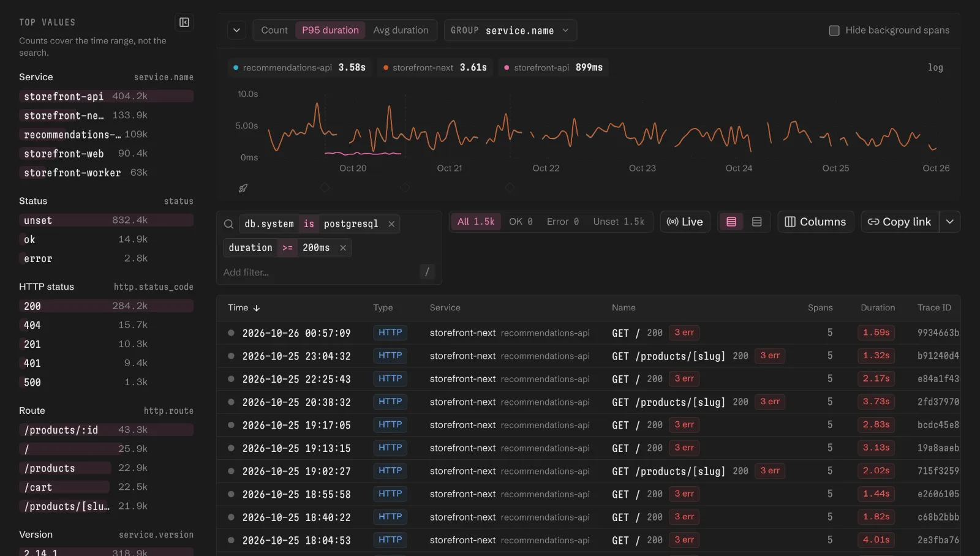Click 3 err badge in 20:38:32 row
The width and height of the screenshot is (980, 556).
tap(770, 402)
